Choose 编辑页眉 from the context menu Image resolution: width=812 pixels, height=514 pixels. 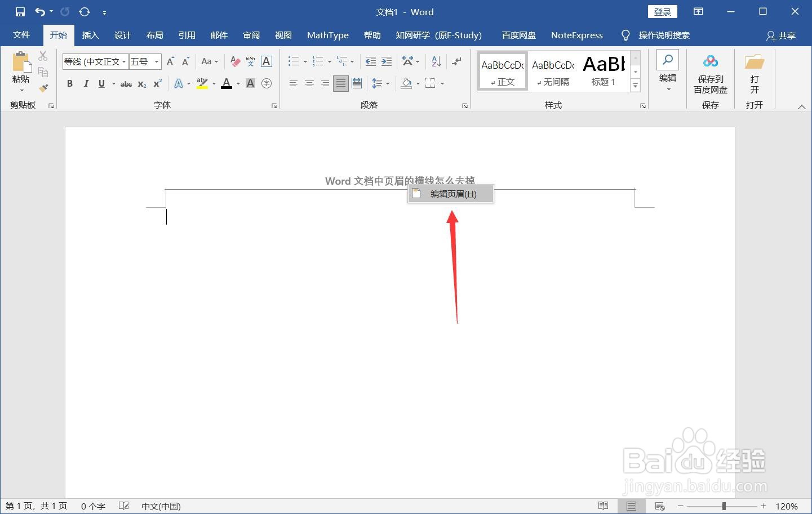(x=451, y=194)
